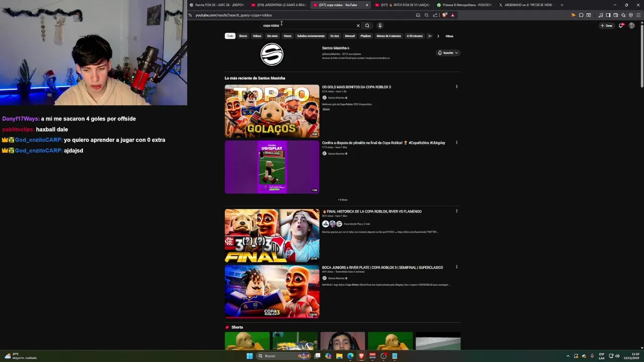Select the 4-20 minutos chip
Screen dimensions: 644x362
point(415,36)
